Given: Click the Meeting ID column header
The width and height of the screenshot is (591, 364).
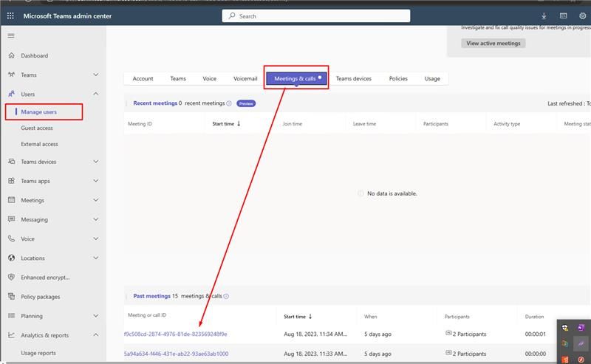Looking at the screenshot, I should (140, 123).
